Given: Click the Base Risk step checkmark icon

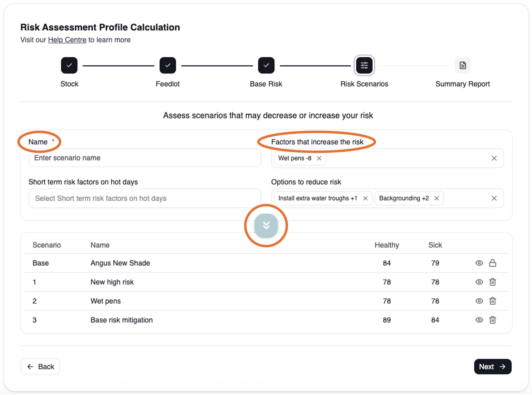Looking at the screenshot, I should pos(266,65).
